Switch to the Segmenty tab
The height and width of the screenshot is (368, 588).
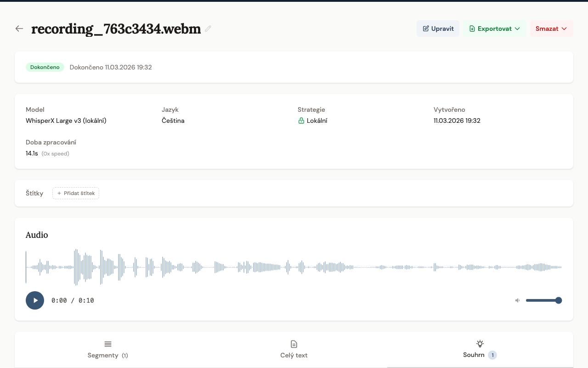[108, 350]
